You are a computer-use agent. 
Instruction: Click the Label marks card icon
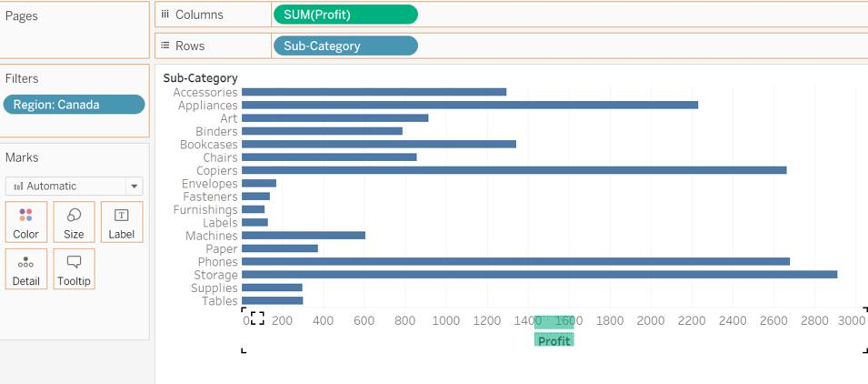pos(121,216)
